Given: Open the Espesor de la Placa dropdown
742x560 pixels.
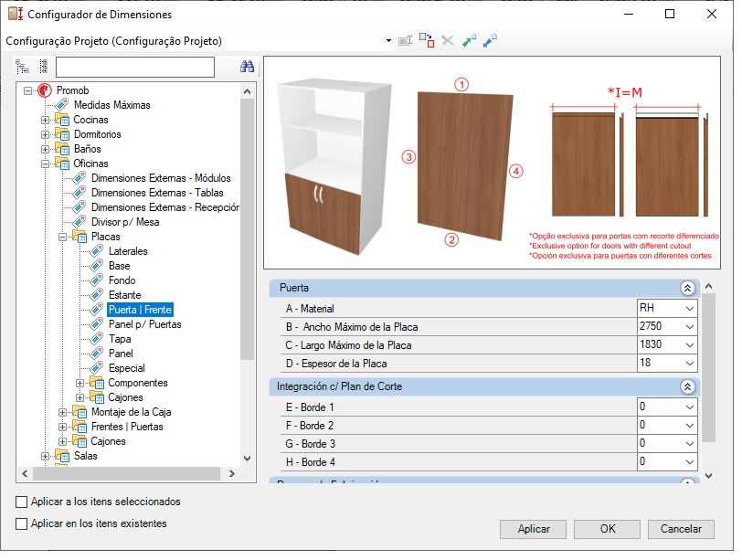Looking at the screenshot, I should [x=690, y=364].
